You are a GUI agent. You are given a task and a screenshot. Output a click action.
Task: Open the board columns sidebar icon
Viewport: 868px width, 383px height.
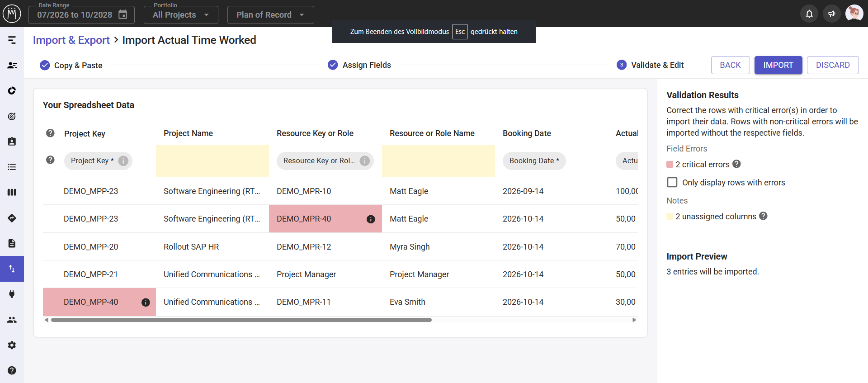click(12, 192)
